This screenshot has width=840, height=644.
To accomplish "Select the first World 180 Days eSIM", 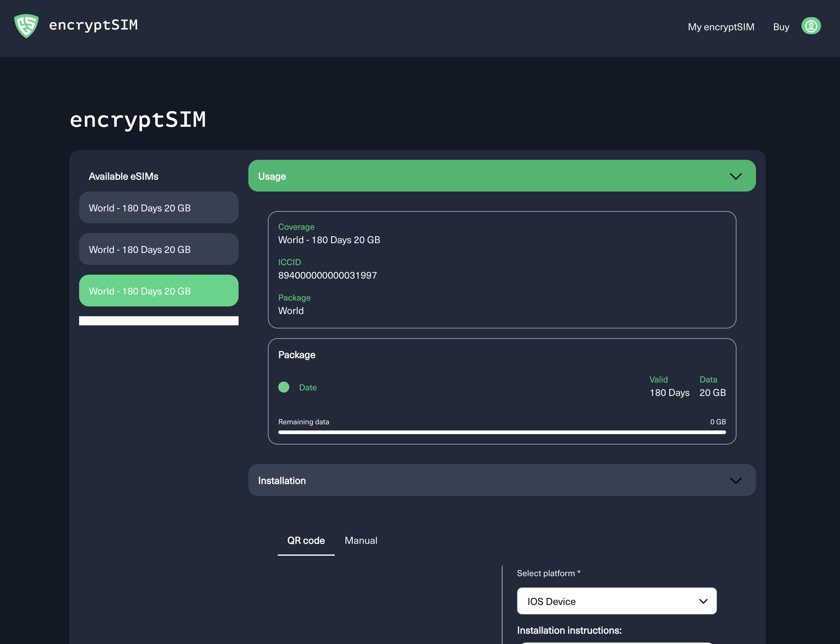I will point(159,208).
